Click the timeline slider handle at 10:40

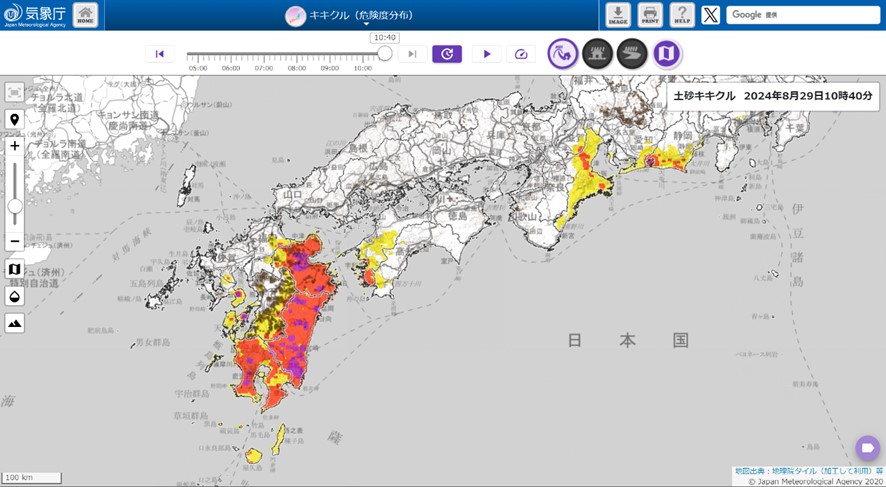[x=385, y=54]
